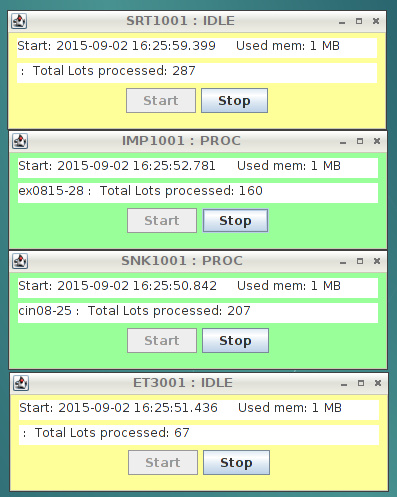The image size is (397, 497).
Task: Close the SNK1001 window
Action: (377, 261)
